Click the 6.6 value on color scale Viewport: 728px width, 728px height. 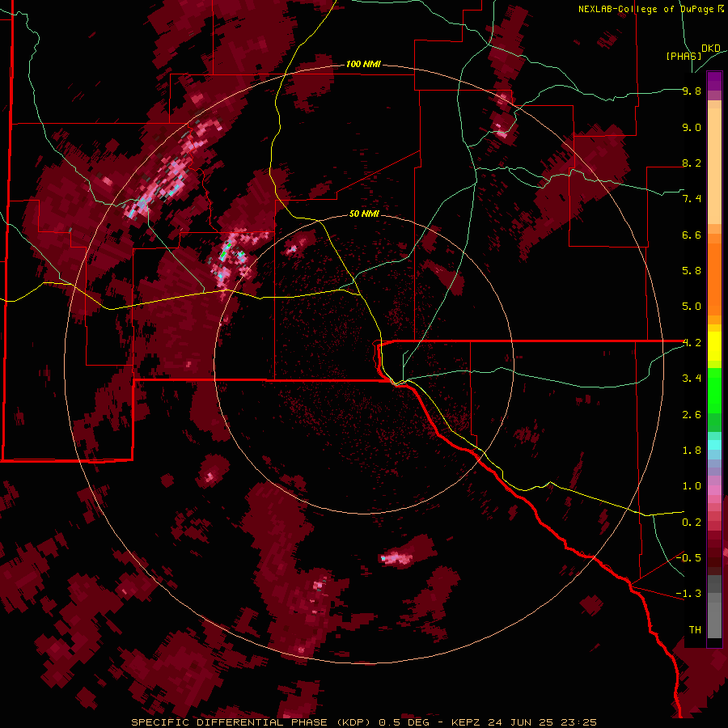[x=692, y=235]
